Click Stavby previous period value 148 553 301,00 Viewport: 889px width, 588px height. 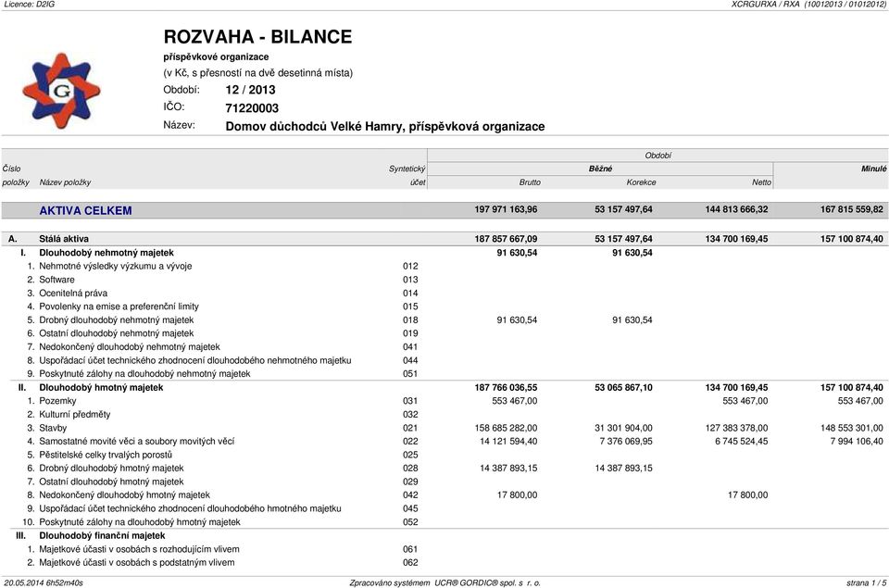pos(852,428)
